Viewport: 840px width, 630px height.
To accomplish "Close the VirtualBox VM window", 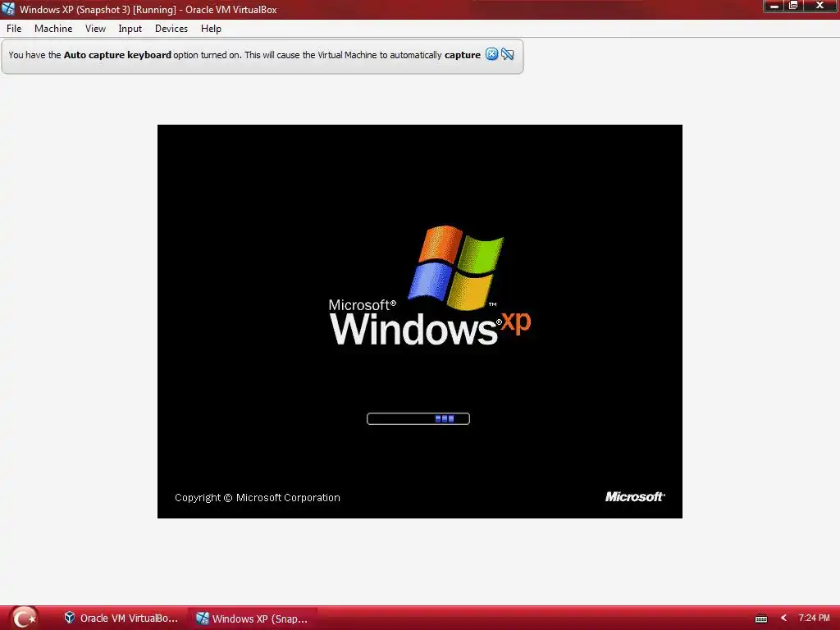I will [x=820, y=6].
